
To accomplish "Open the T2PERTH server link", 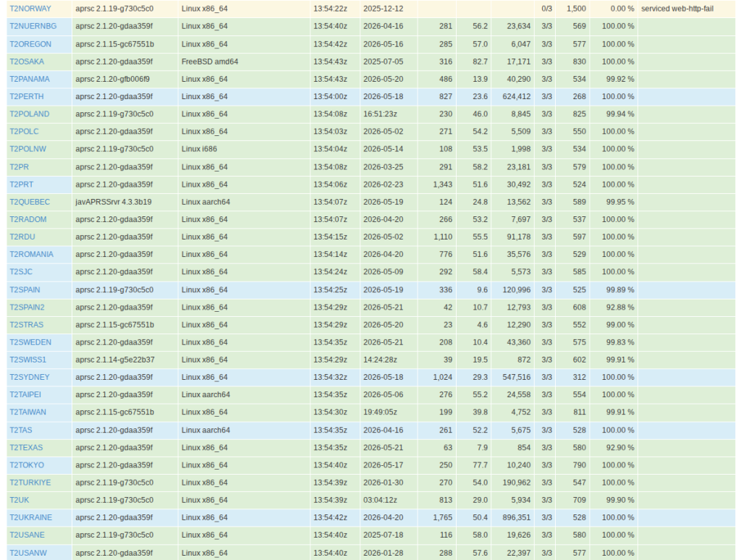I will [x=27, y=96].
